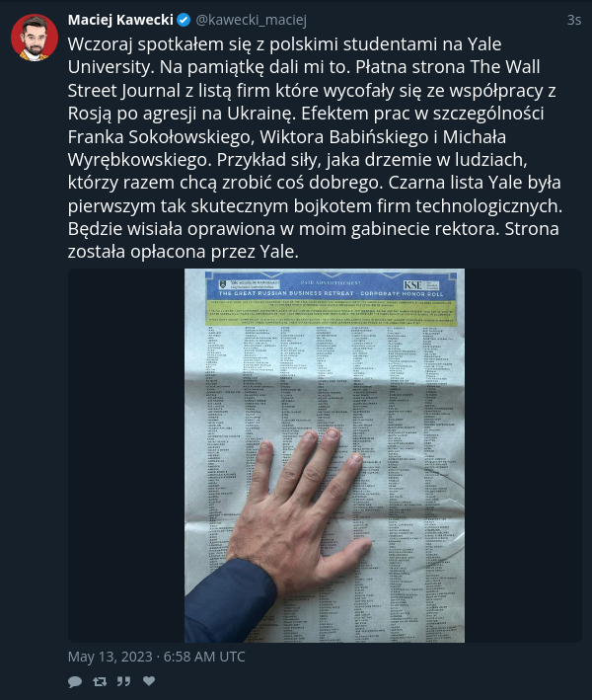The image size is (592, 700).
Task: Click the KSE logo in the photo
Action: 412,285
